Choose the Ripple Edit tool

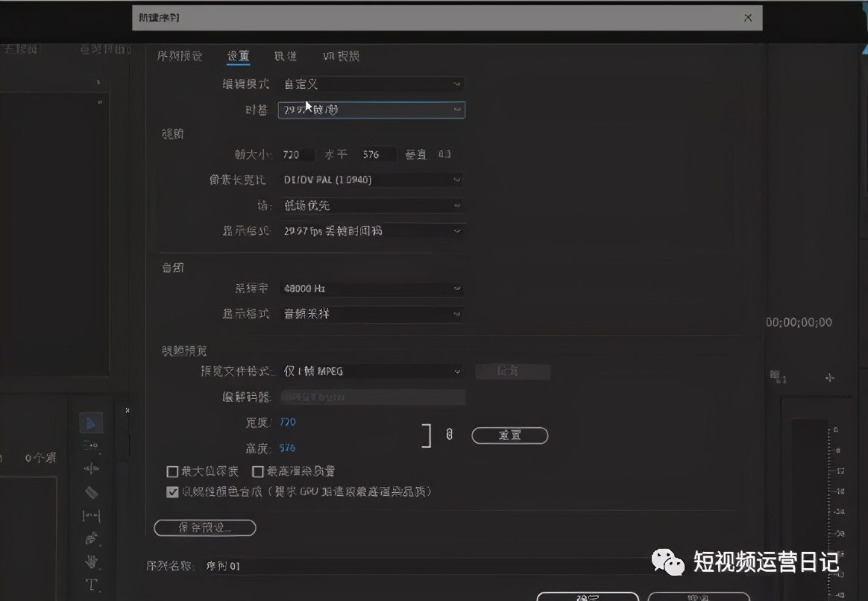tap(92, 468)
